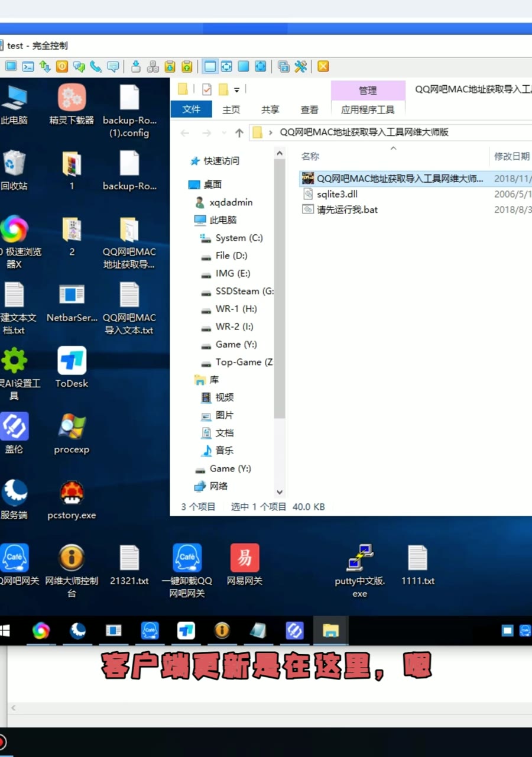Screen dimensions: 532x757
Task: Select File (D:) drive in navigation pane
Action: point(231,255)
